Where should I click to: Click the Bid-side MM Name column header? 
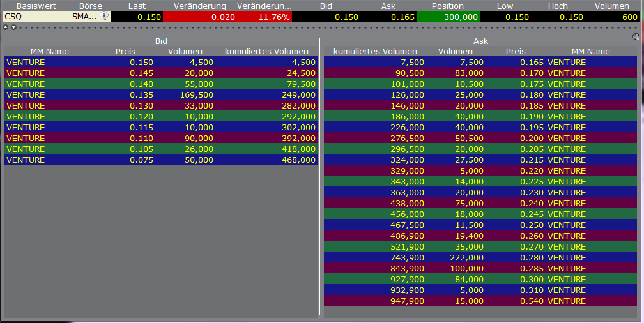pos(49,51)
